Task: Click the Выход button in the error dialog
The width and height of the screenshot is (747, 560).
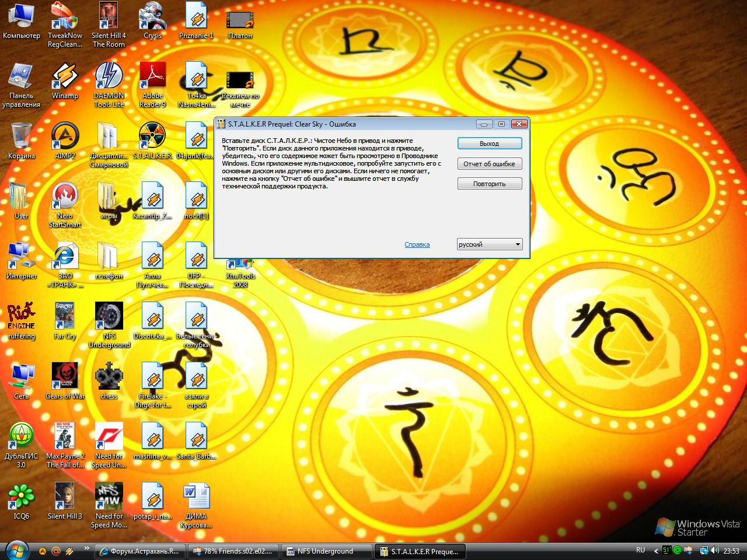Action: (489, 143)
